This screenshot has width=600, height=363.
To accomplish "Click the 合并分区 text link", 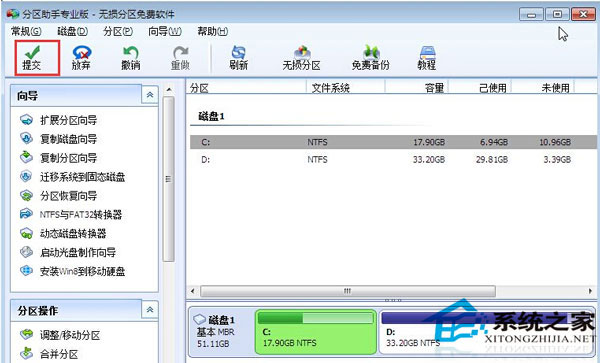I will point(59,354).
